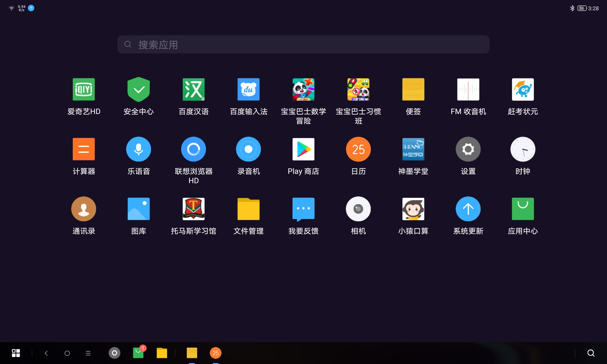Open the Play 商店 store
This screenshot has width=607, height=364.
[303, 149]
